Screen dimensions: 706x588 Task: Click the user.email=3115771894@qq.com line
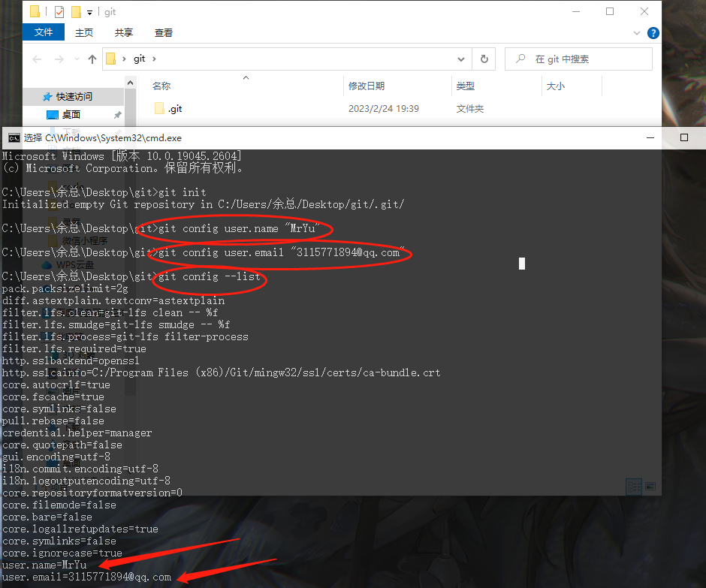[x=86, y=577]
